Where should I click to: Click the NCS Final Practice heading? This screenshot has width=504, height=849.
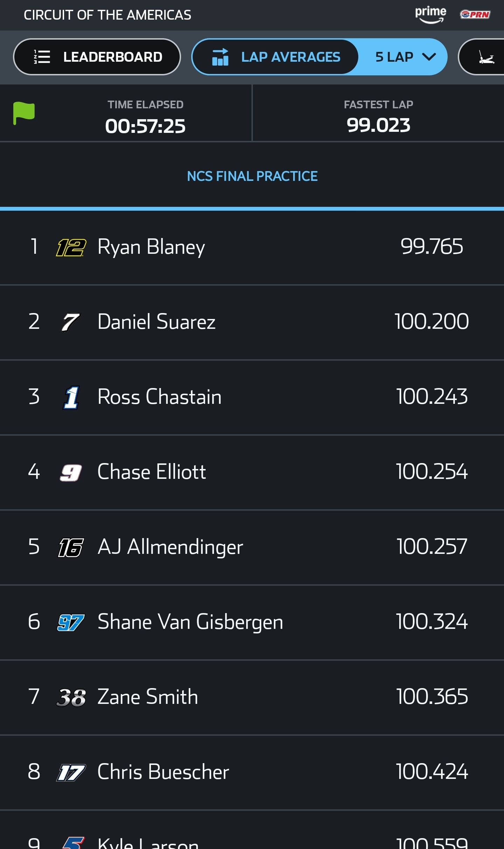coord(252,176)
